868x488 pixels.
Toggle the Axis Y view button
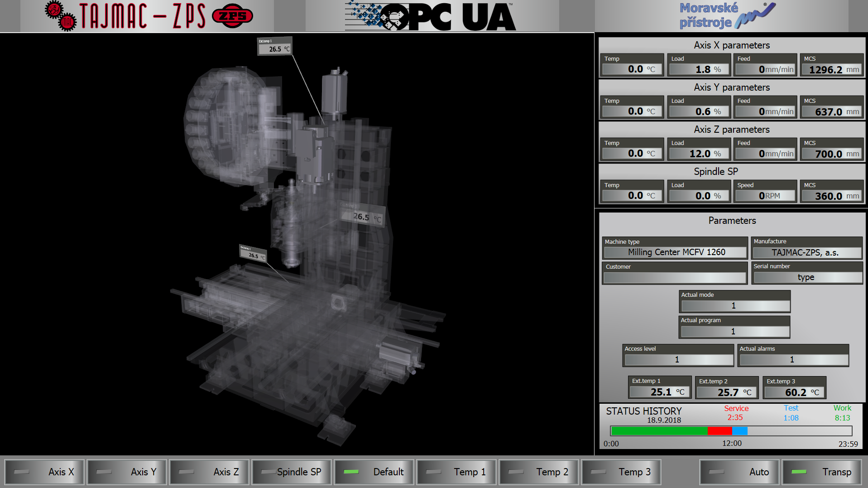tap(127, 472)
